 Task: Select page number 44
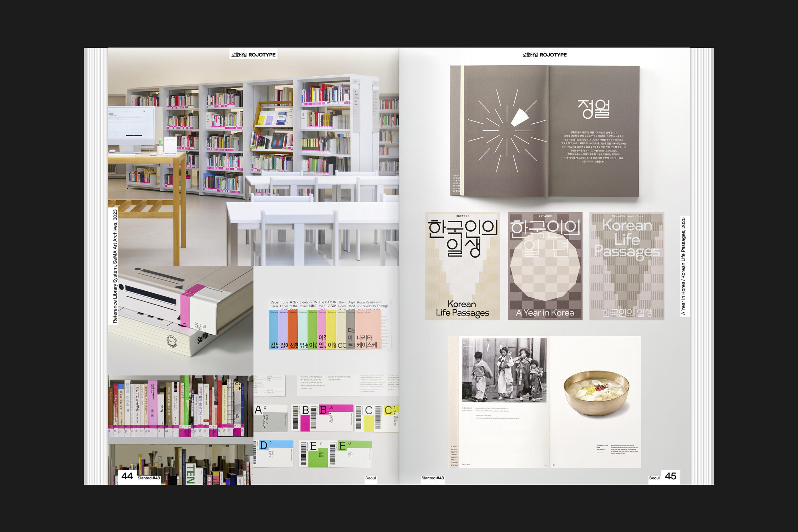(x=127, y=476)
